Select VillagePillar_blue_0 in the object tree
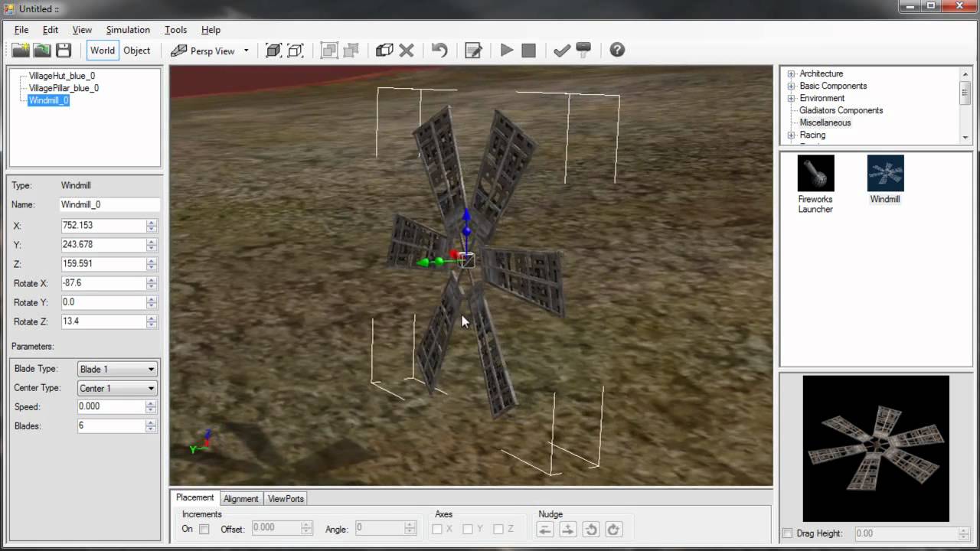 pos(64,88)
